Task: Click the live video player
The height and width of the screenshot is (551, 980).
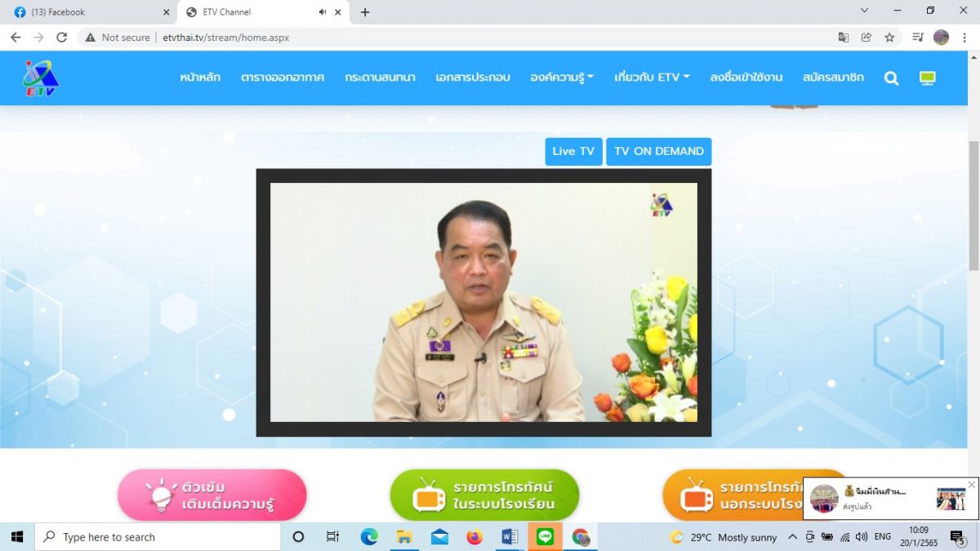Action: (x=483, y=302)
